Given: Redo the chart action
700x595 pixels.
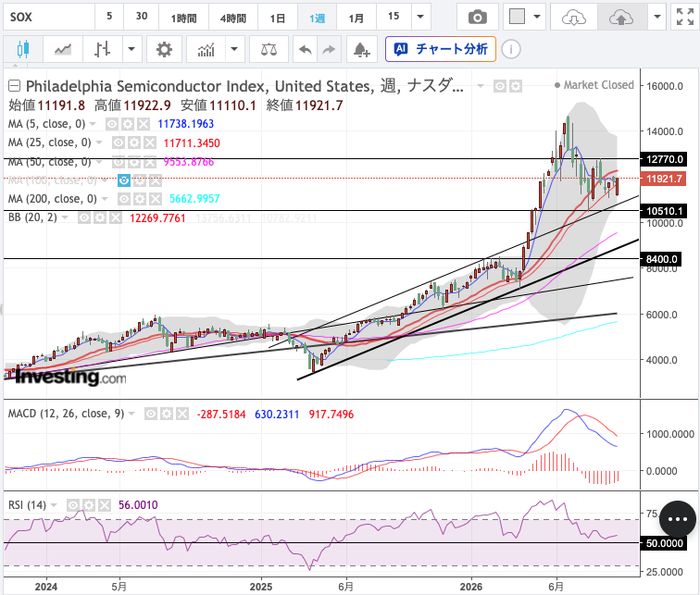Looking at the screenshot, I should pyautogui.click(x=329, y=49).
